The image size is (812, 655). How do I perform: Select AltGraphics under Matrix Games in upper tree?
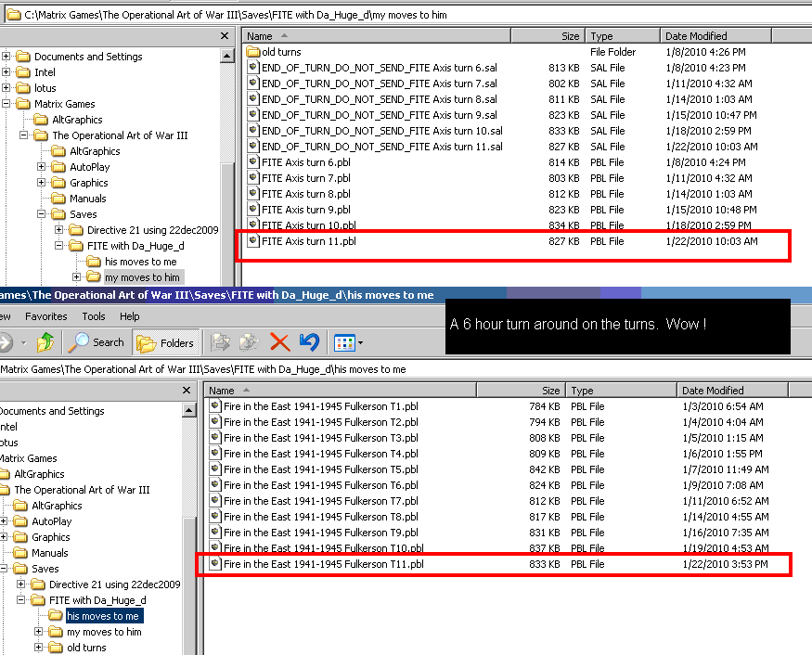tap(77, 120)
